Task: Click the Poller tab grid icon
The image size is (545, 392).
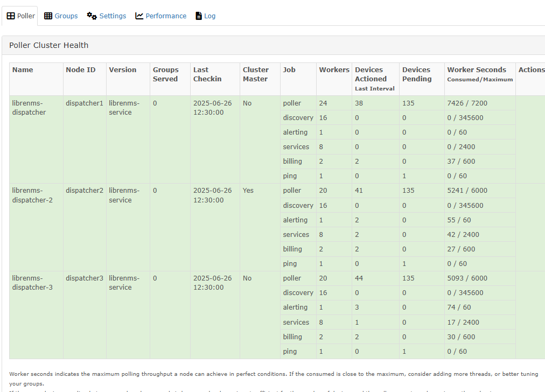Action: 11,16
